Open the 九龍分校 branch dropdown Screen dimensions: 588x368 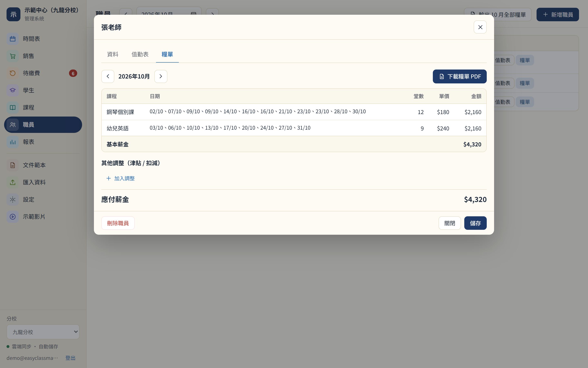(x=43, y=332)
